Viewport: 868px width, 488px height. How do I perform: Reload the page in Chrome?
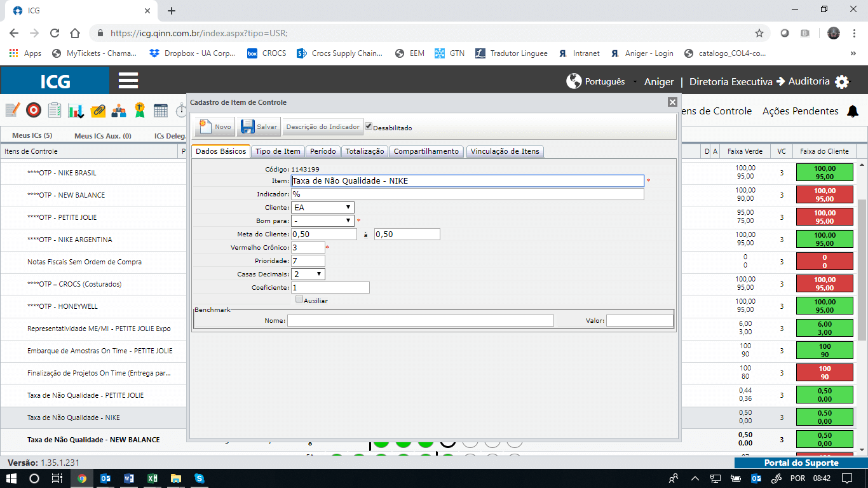pos(55,33)
